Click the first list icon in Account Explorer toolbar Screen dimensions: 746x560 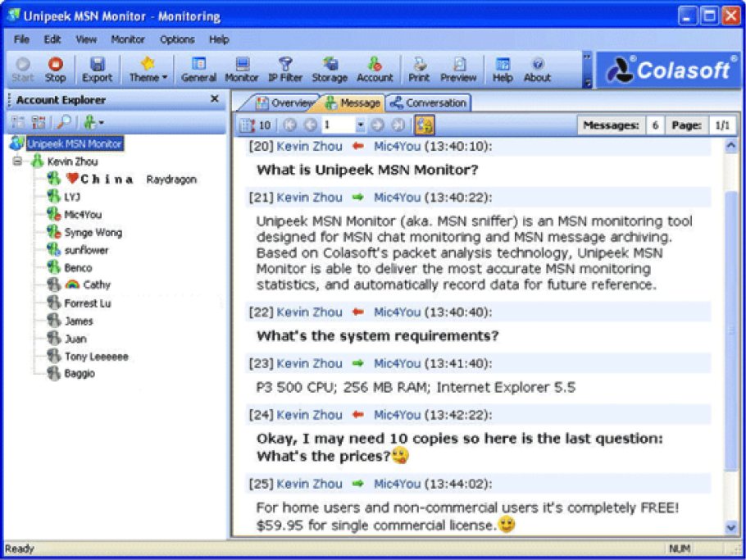point(17,123)
